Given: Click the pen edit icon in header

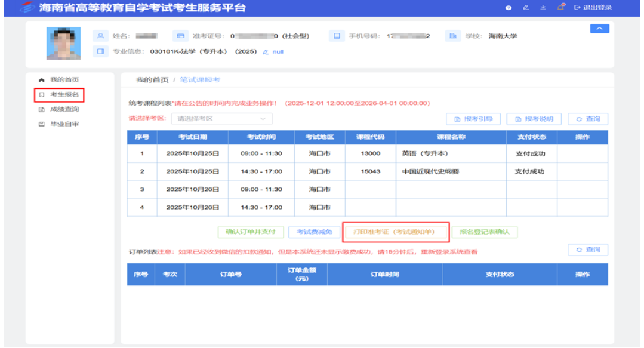Looking at the screenshot, I should tap(526, 8).
